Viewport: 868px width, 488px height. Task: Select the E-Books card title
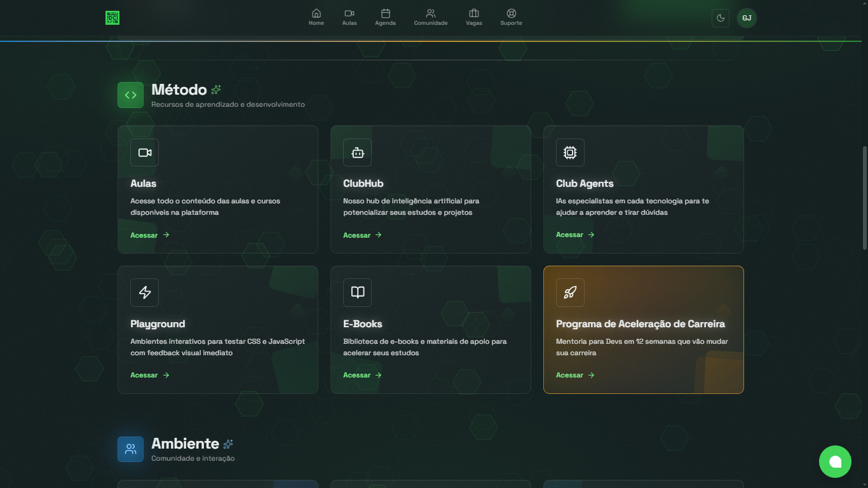(363, 324)
